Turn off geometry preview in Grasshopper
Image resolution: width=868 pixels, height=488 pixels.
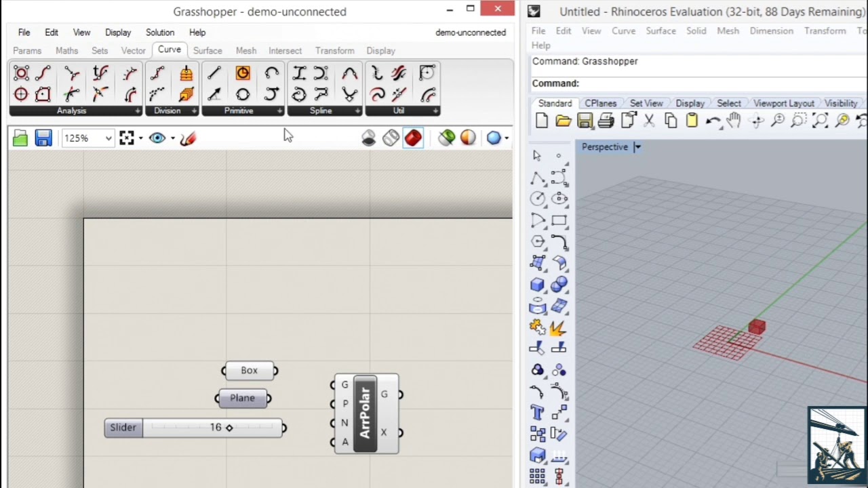click(369, 138)
